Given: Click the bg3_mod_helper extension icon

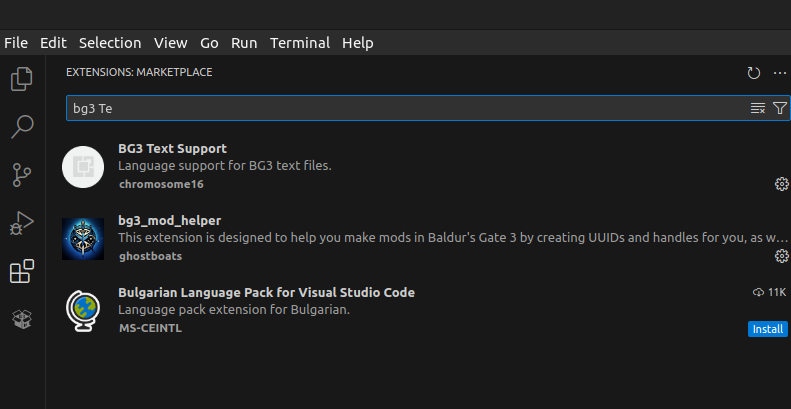Looking at the screenshot, I should (83, 239).
